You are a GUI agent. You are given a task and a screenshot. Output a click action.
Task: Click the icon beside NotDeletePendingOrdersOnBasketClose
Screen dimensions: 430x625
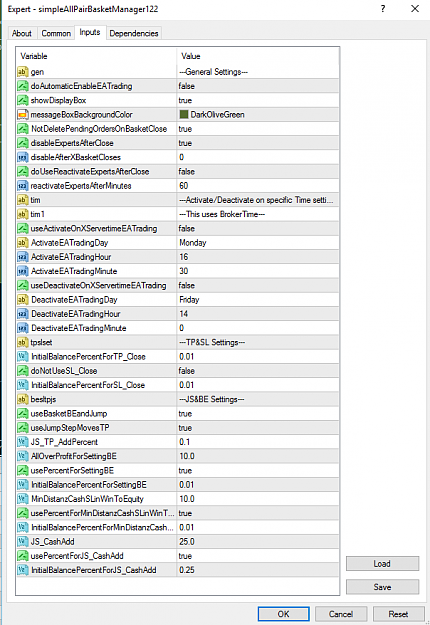(x=23, y=129)
